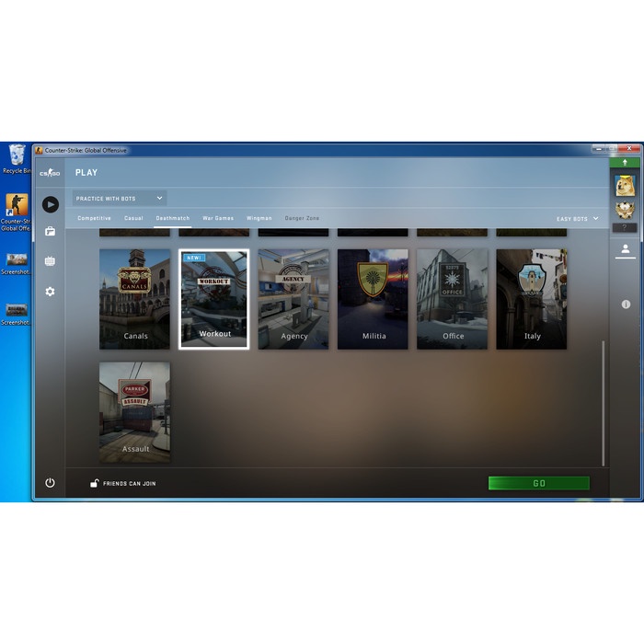Viewport: 644px width, 644px height.
Task: Open the Watch TV icon
Action: (x=50, y=261)
